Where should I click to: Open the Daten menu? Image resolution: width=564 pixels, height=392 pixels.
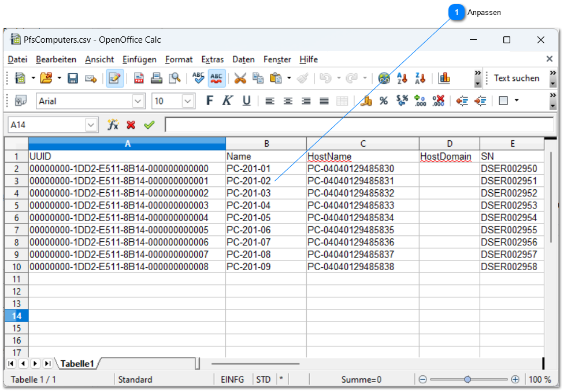[x=243, y=59]
